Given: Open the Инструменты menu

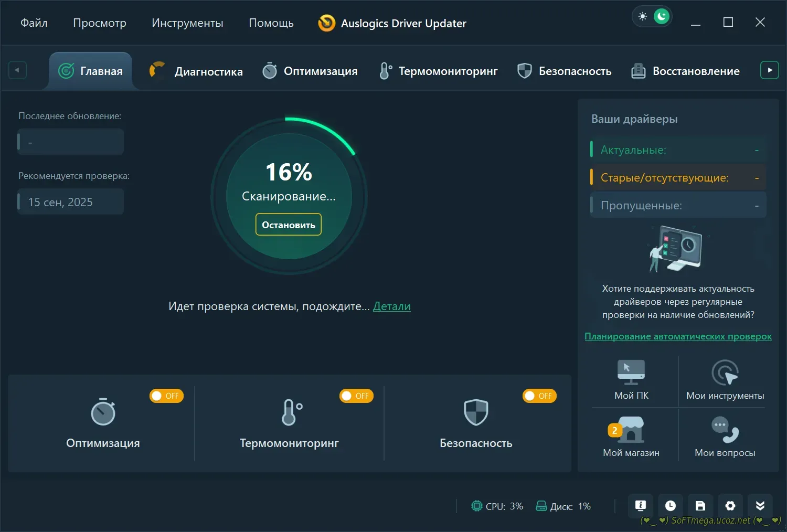Looking at the screenshot, I should 187,23.
